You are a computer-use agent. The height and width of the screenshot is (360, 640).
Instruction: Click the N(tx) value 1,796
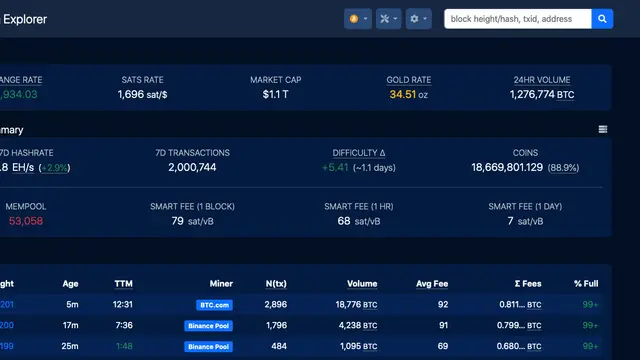coord(276,325)
